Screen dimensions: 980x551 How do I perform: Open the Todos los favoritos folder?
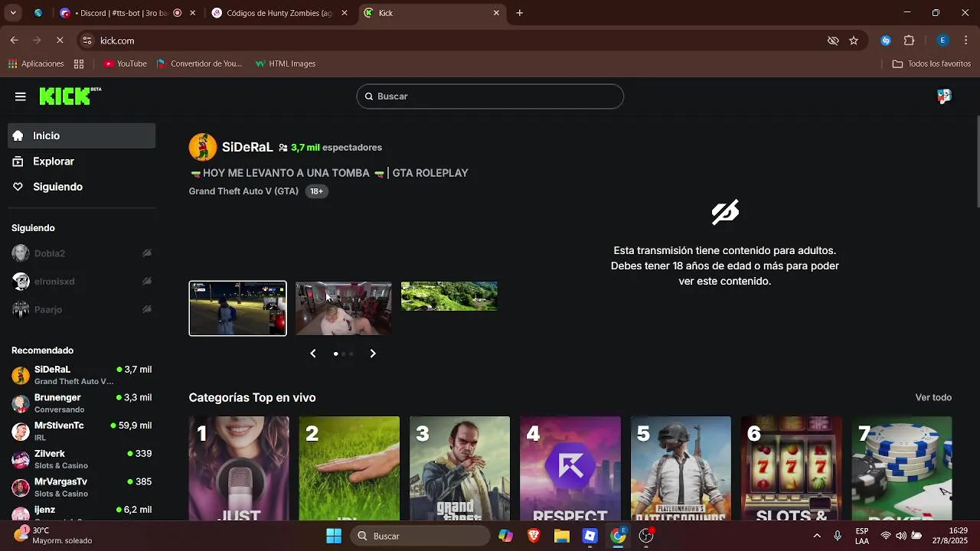tap(932, 64)
